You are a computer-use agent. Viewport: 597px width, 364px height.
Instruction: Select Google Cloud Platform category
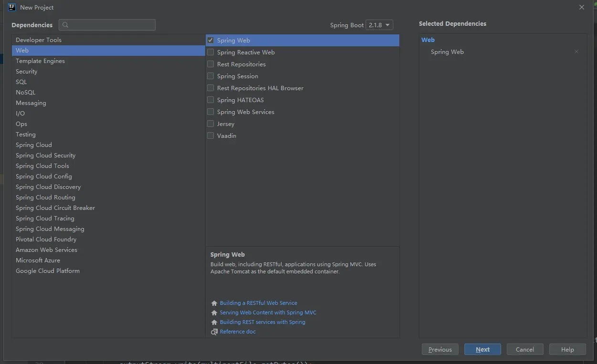coord(108,271)
